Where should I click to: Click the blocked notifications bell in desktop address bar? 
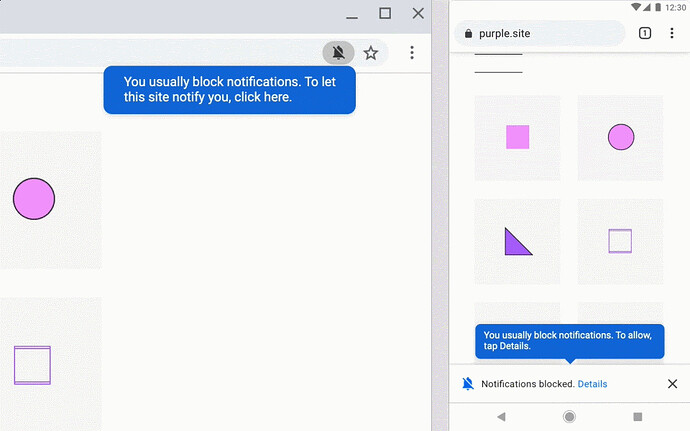click(x=339, y=53)
